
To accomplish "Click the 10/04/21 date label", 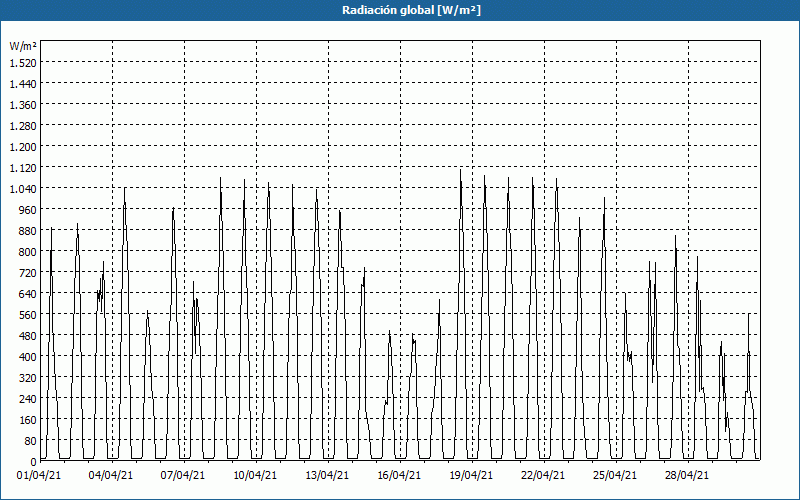I will pos(255,476).
